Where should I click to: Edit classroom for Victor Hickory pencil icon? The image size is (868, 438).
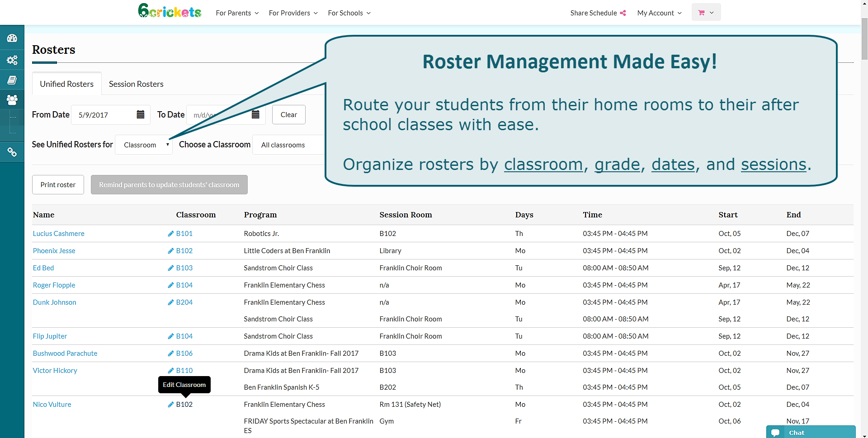[x=170, y=371]
